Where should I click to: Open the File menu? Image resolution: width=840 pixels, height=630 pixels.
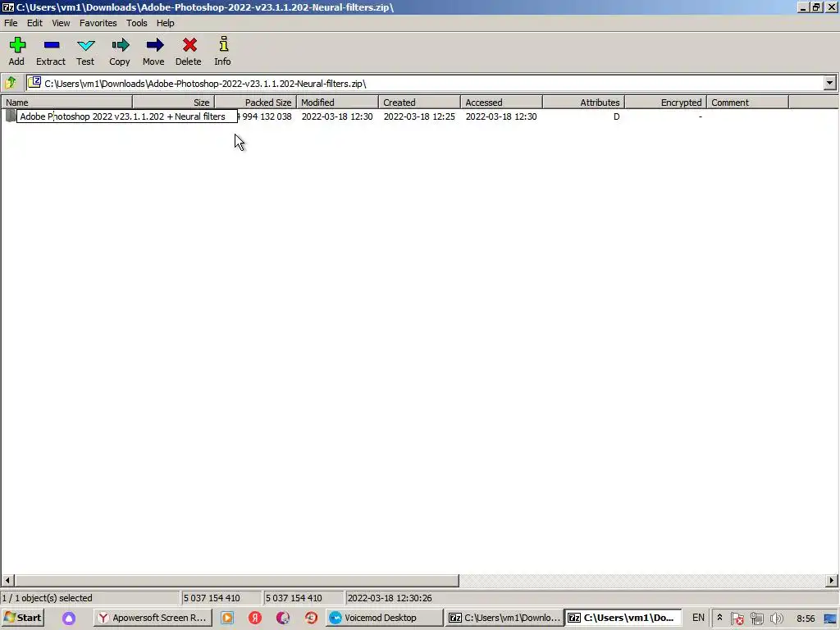(x=11, y=23)
